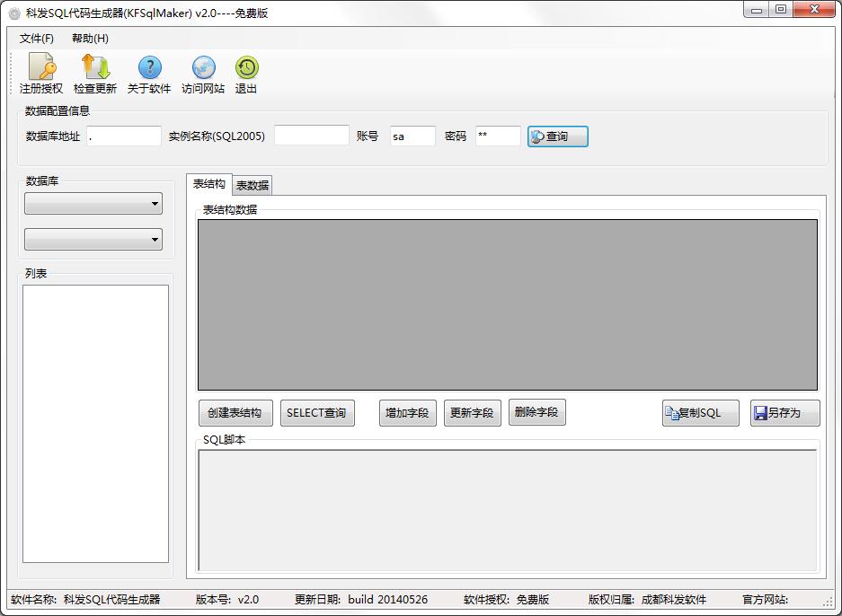842x616 pixels.
Task: Switch to the 表数据 tab
Action: coord(253,186)
